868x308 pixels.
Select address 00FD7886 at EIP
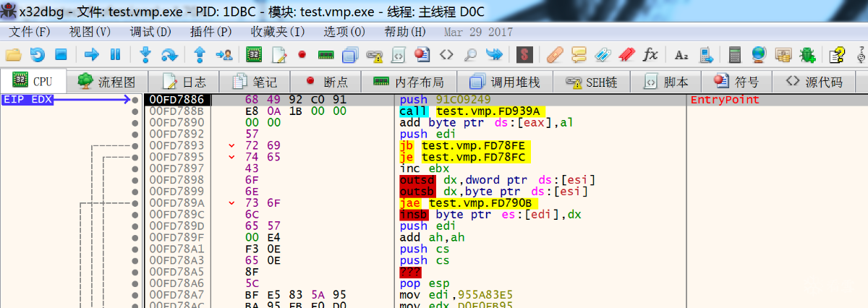pyautogui.click(x=177, y=100)
